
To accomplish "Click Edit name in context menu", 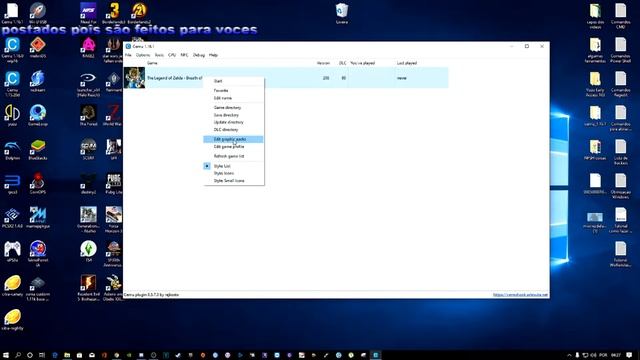I will (233, 98).
